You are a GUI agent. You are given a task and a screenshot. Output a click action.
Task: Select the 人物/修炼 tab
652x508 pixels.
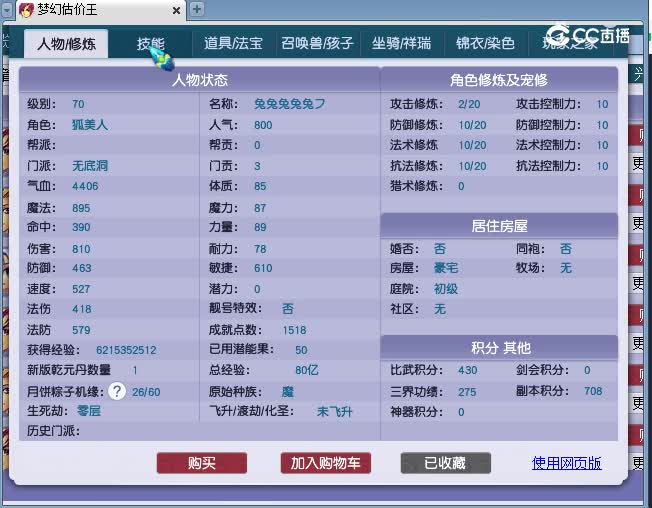coord(66,44)
